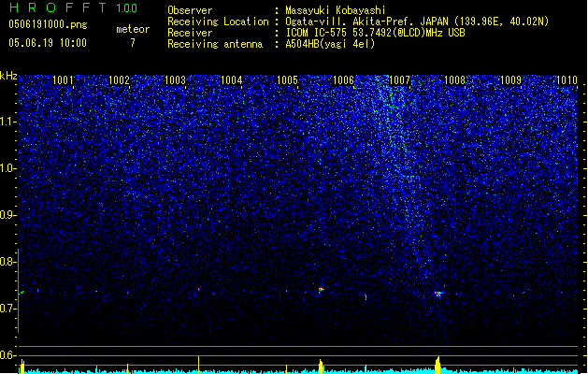This screenshot has width=588, height=374.
Task: Click the 1.0 kHz frequency tick label
Action: coord(7,168)
